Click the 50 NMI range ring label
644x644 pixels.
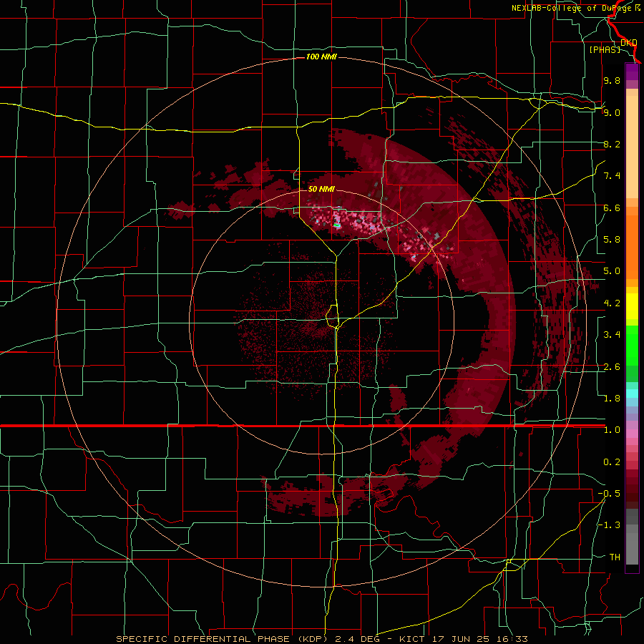(321, 189)
